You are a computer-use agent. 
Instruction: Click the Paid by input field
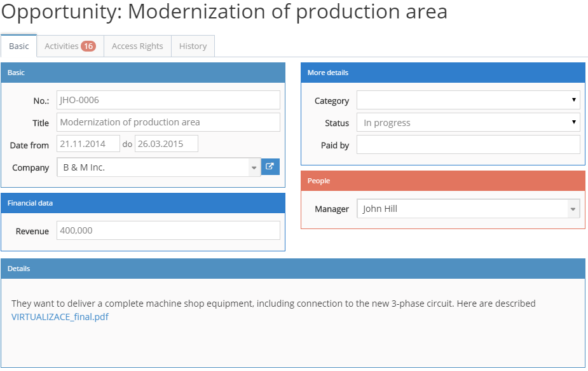[x=468, y=144]
